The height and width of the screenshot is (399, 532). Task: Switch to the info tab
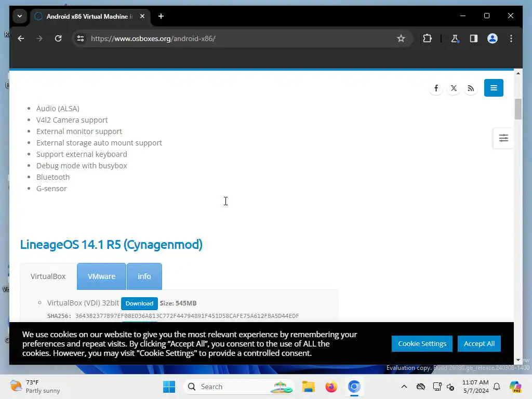point(144,276)
